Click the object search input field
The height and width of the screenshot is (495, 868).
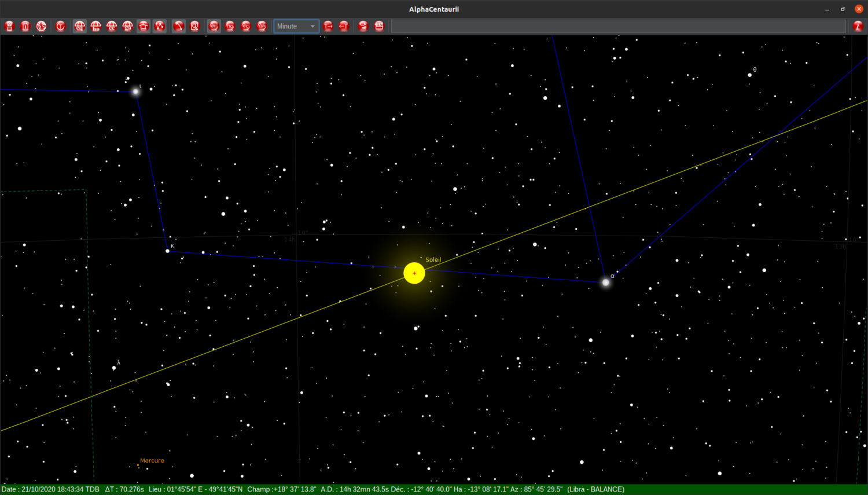619,25
